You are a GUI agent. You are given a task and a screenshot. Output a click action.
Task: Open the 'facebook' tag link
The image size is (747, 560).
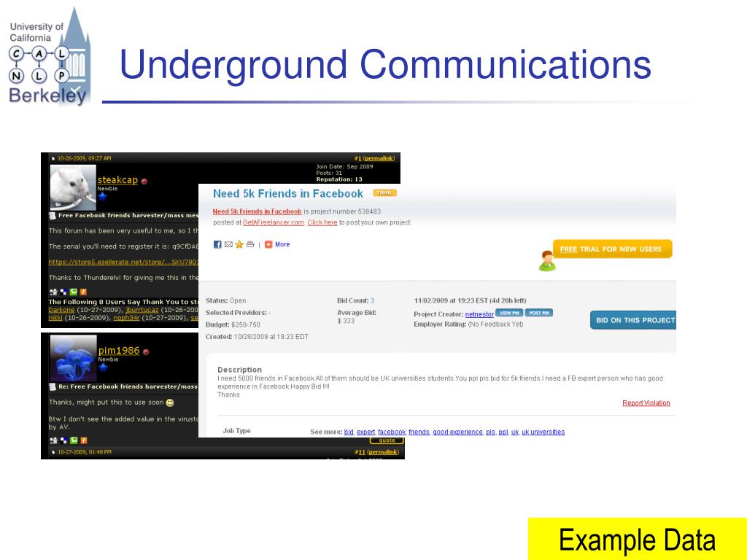pyautogui.click(x=392, y=432)
